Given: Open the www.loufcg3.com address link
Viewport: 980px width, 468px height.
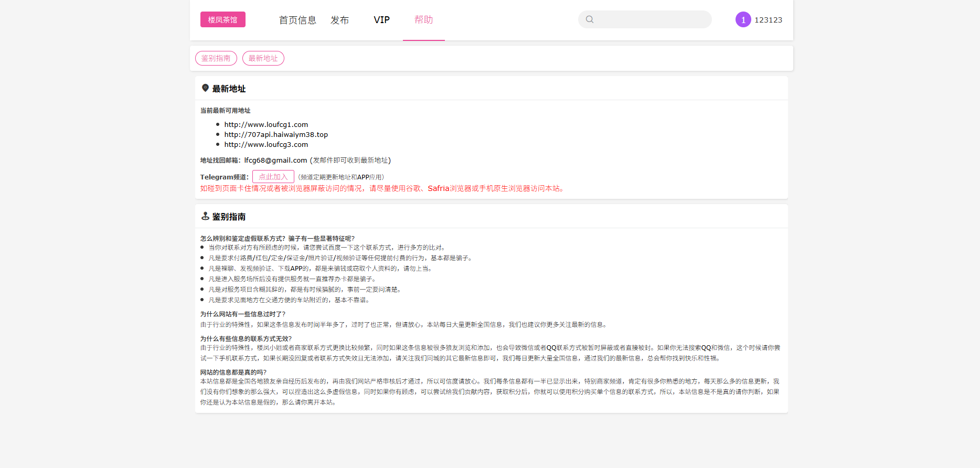Looking at the screenshot, I should pos(266,144).
